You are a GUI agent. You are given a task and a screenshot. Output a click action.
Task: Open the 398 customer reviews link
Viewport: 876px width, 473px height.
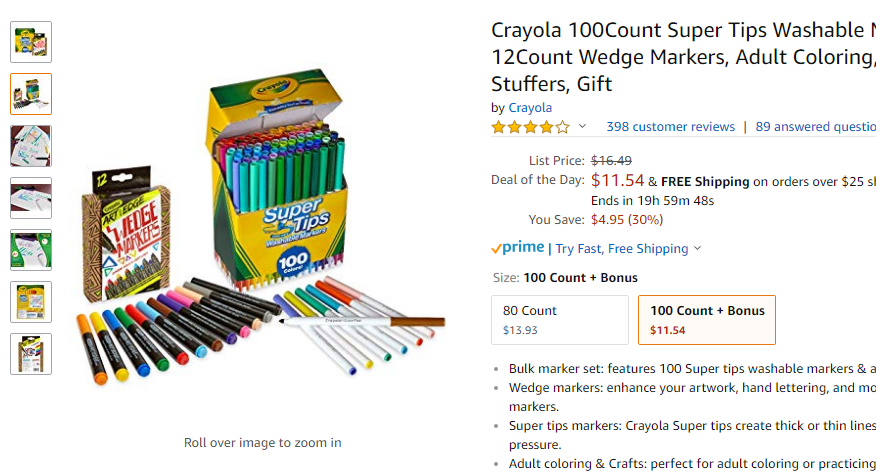coord(670,127)
